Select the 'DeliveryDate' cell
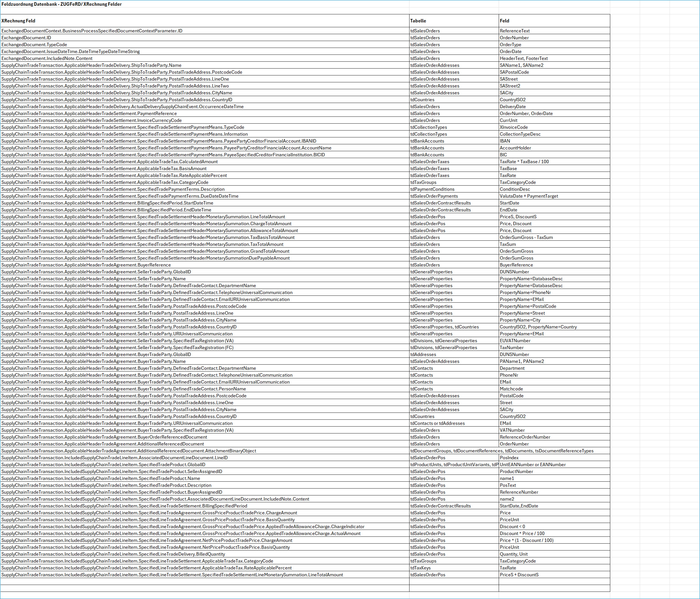This screenshot has height=599, width=700. coord(554,106)
